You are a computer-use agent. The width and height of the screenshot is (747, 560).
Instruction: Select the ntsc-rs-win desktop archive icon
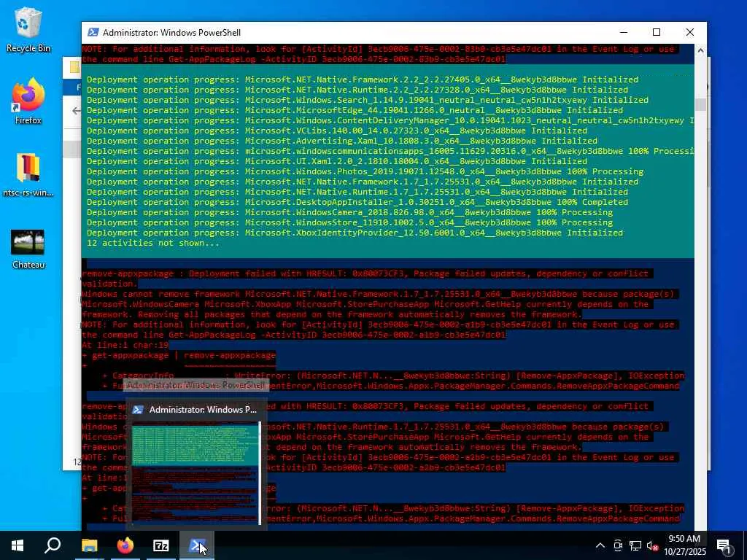28,175
